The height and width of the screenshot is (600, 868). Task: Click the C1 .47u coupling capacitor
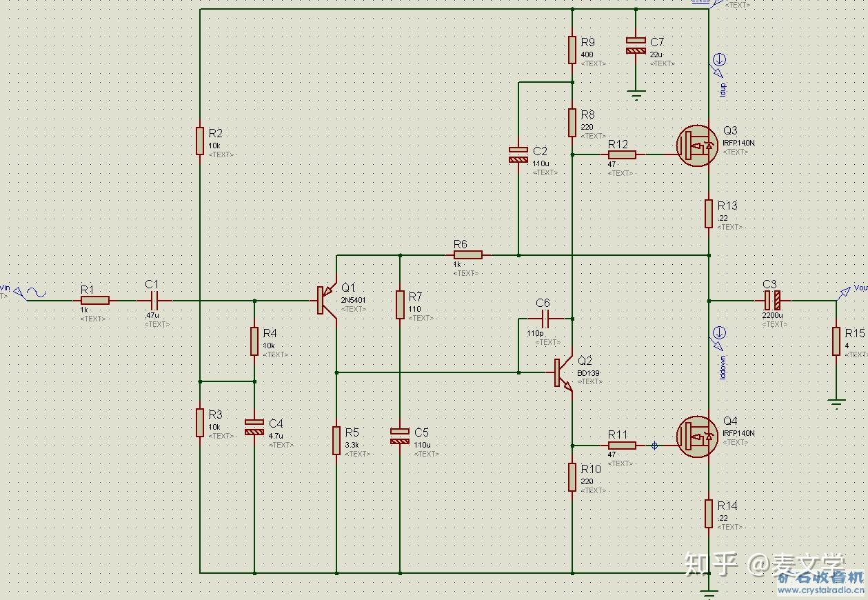point(153,300)
